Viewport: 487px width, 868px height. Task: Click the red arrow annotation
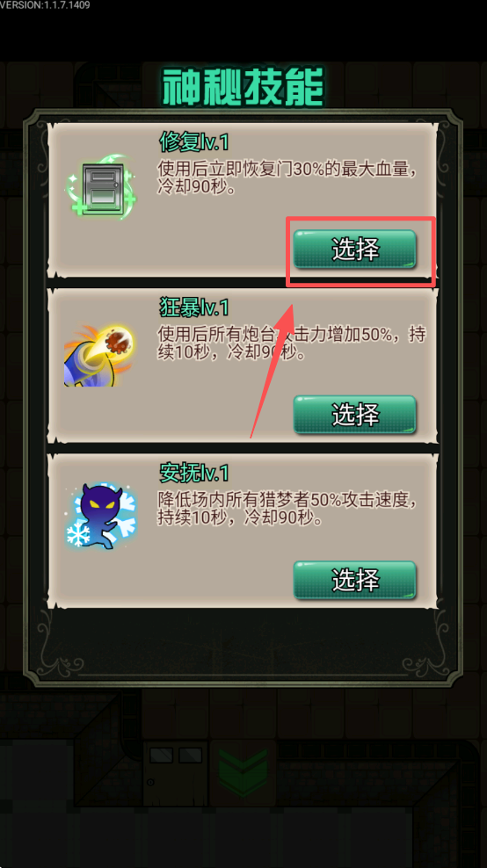coord(272,370)
